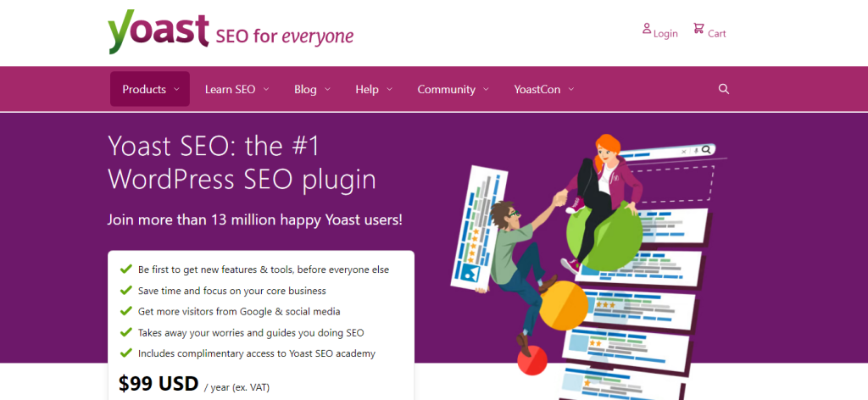Expand the Blog dropdown chevron
The width and height of the screenshot is (868, 400).
327,89
